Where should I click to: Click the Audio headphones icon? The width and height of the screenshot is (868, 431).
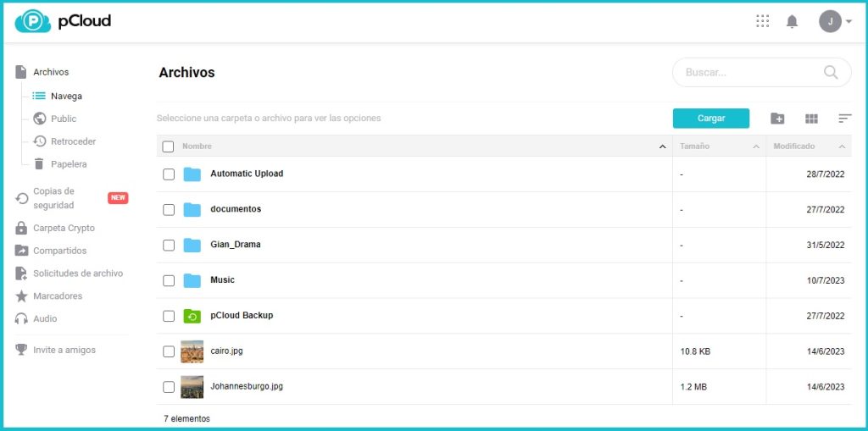tap(21, 318)
